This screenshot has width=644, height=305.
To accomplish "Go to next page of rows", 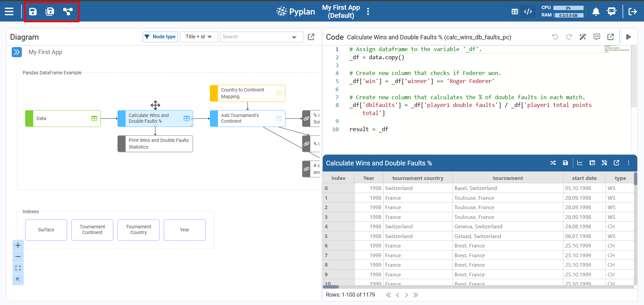I will tap(407, 295).
